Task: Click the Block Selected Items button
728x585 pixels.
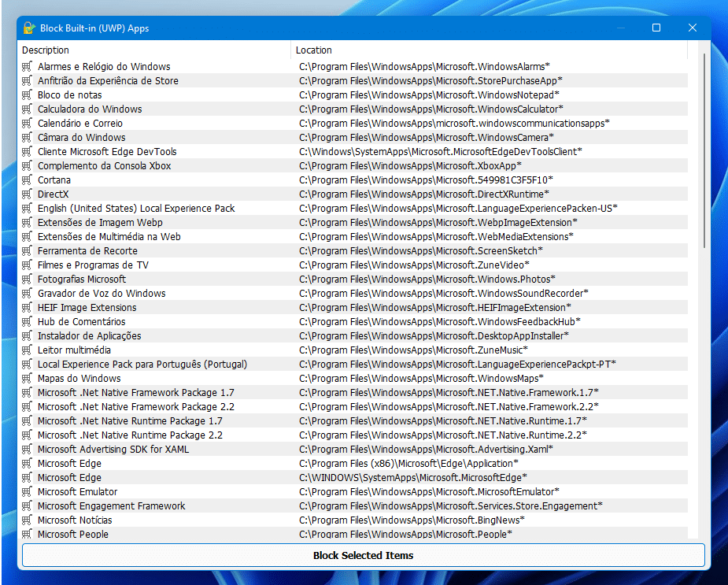Action: click(363, 555)
